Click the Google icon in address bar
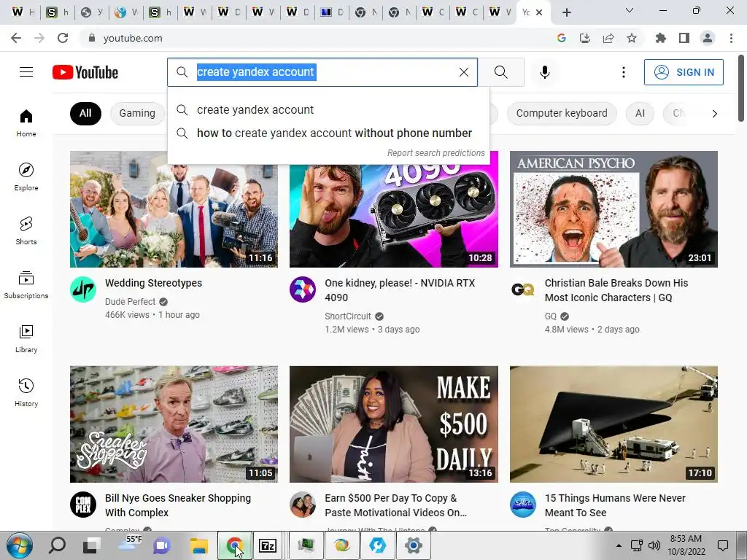The image size is (747, 560). pyautogui.click(x=562, y=38)
